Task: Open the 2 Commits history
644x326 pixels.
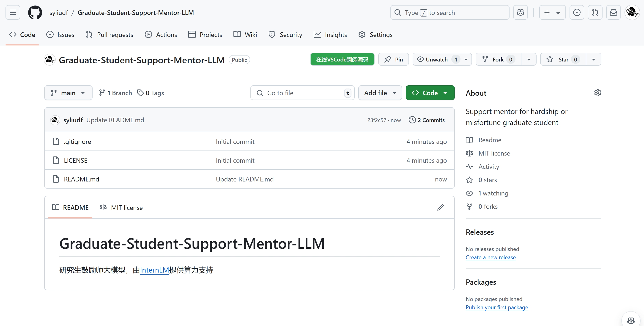Action: (x=427, y=120)
